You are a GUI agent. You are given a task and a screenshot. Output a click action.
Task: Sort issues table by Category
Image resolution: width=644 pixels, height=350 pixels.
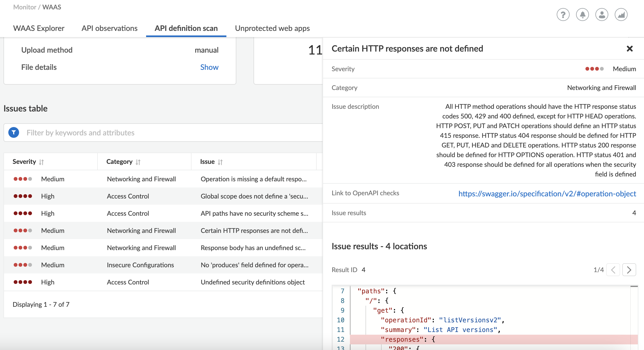pos(138,162)
